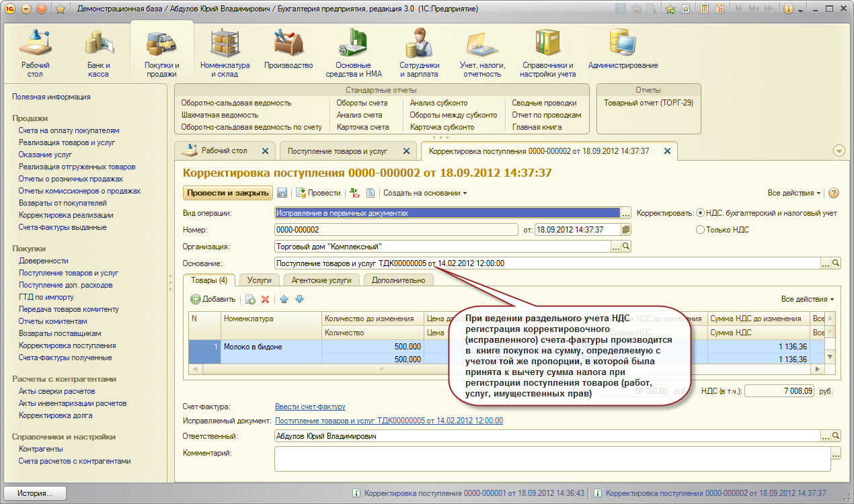This screenshot has width=854, height=504.
Task: Open the date picker next to the date field
Action: 626,230
